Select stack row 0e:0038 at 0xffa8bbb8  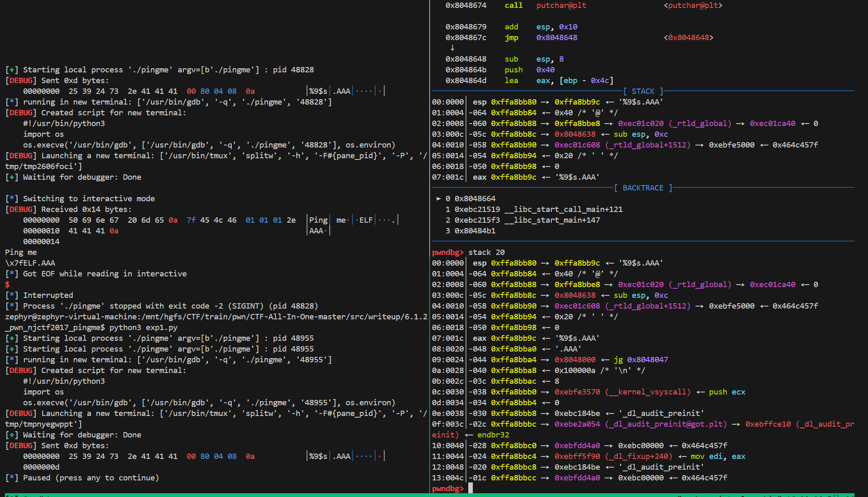pyautogui.click(x=568, y=413)
